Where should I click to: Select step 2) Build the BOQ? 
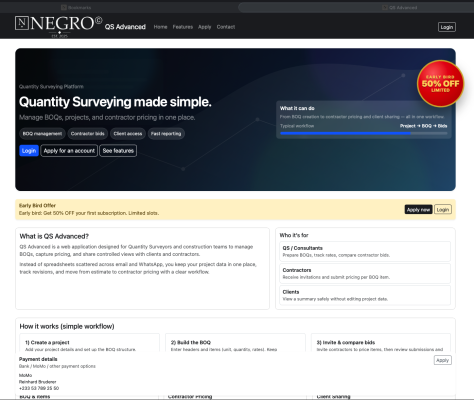pyautogui.click(x=235, y=343)
